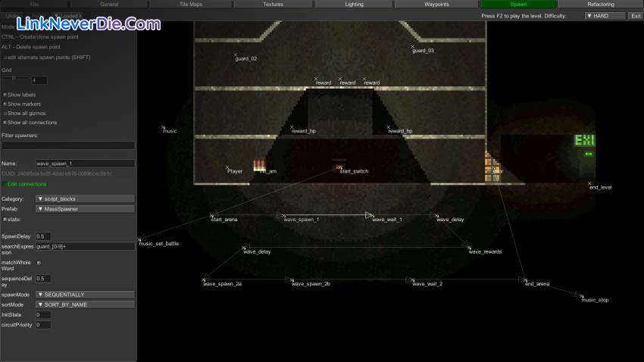Select the door spawn marker
The width and height of the screenshot is (644, 362).
[494, 167]
